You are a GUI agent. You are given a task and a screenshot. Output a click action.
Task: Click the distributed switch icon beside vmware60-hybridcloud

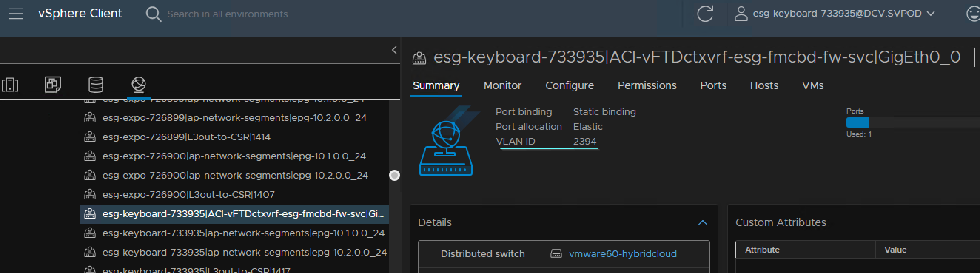[556, 254]
